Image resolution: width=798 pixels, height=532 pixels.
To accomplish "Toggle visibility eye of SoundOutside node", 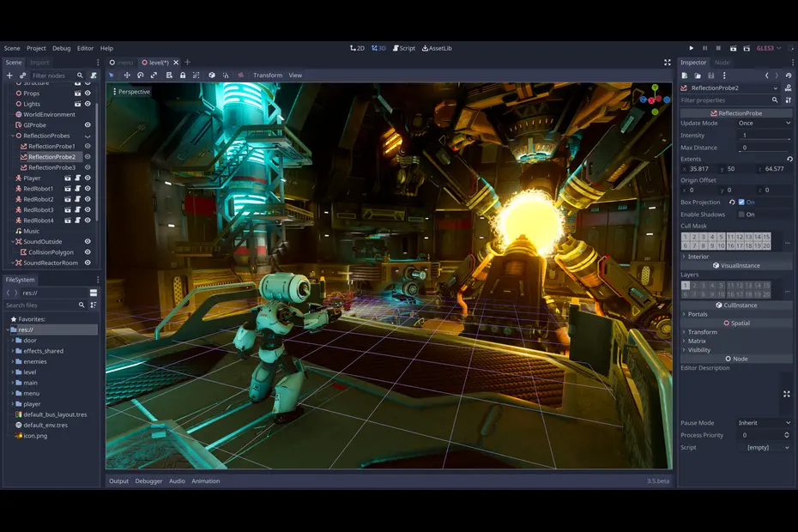I will point(88,241).
